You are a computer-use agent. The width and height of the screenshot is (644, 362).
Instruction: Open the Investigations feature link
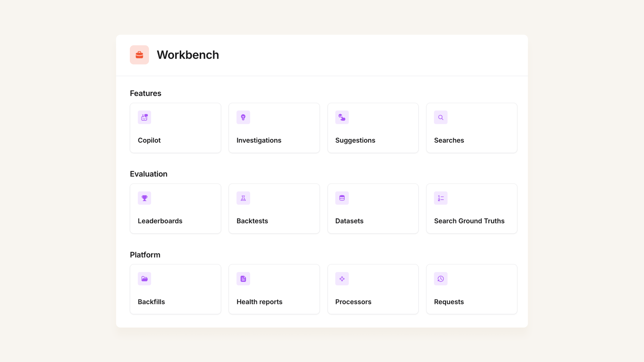pos(259,140)
